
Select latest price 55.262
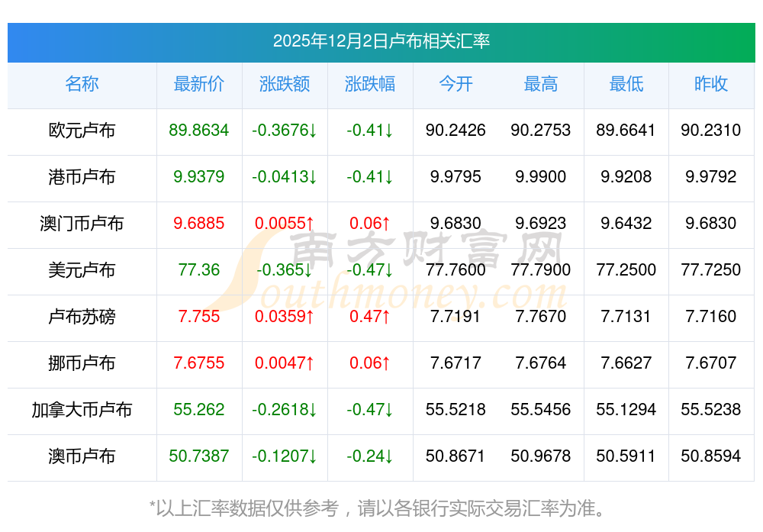199,409
